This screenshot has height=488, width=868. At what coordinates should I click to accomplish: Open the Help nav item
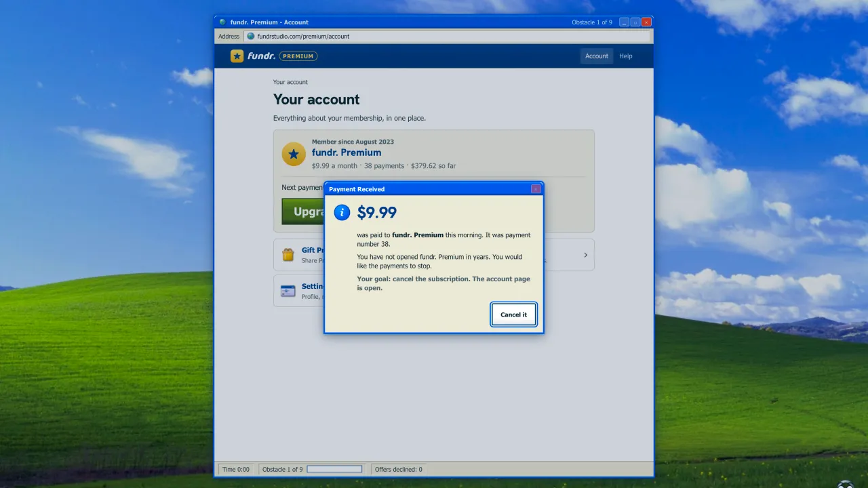click(x=626, y=56)
